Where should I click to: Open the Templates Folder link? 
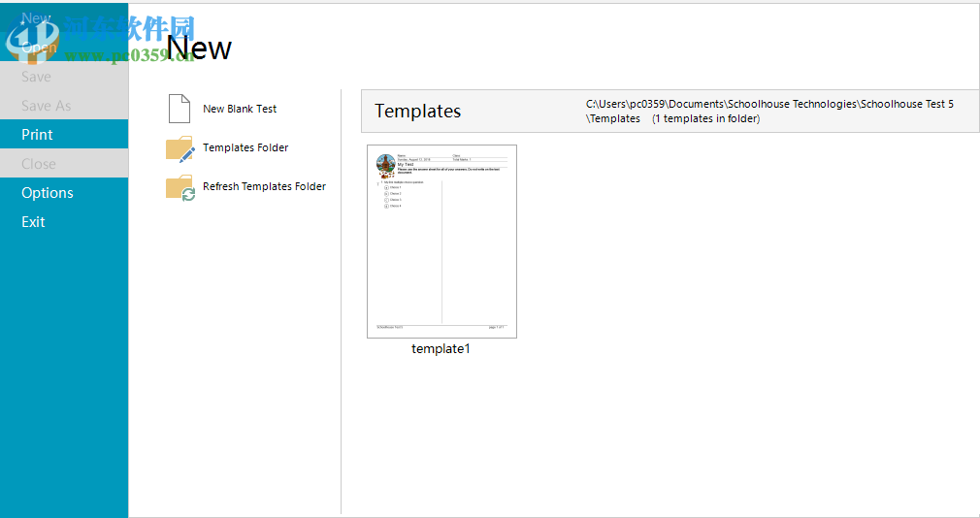coord(245,147)
